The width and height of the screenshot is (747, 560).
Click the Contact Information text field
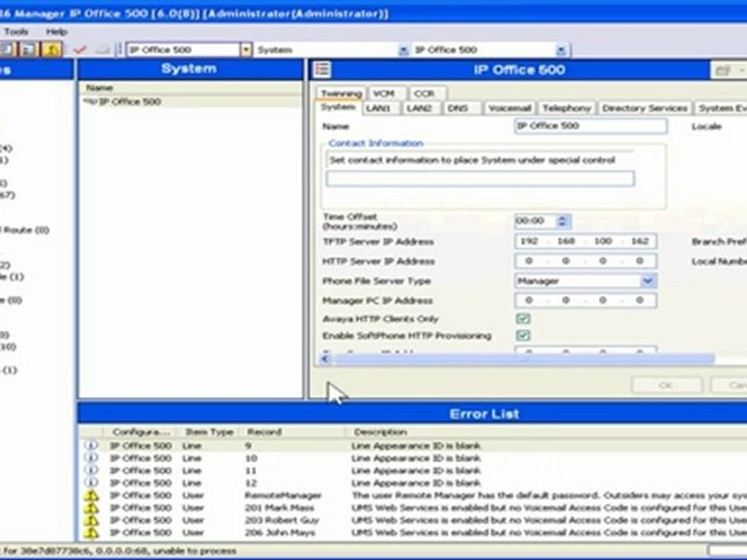click(480, 179)
